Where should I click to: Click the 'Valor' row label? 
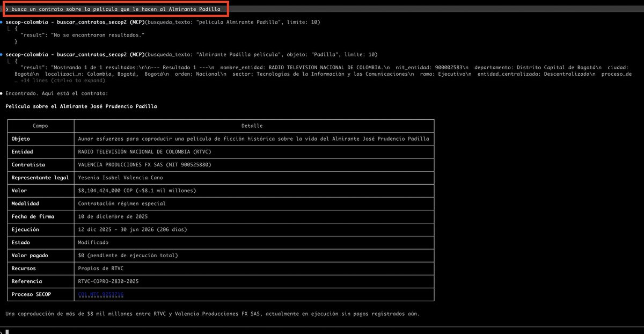tap(19, 191)
